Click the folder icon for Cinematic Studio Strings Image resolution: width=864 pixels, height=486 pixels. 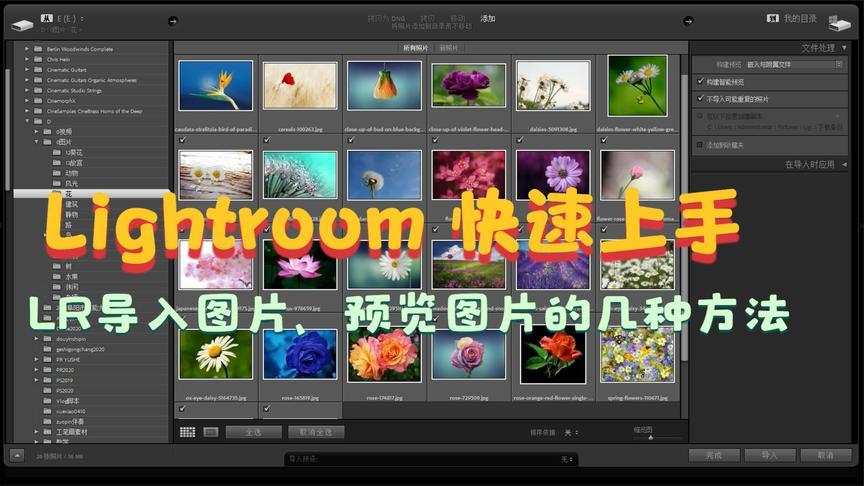[38, 90]
